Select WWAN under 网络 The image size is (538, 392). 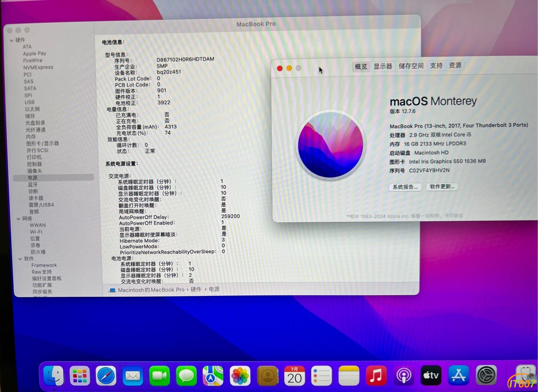click(x=38, y=225)
